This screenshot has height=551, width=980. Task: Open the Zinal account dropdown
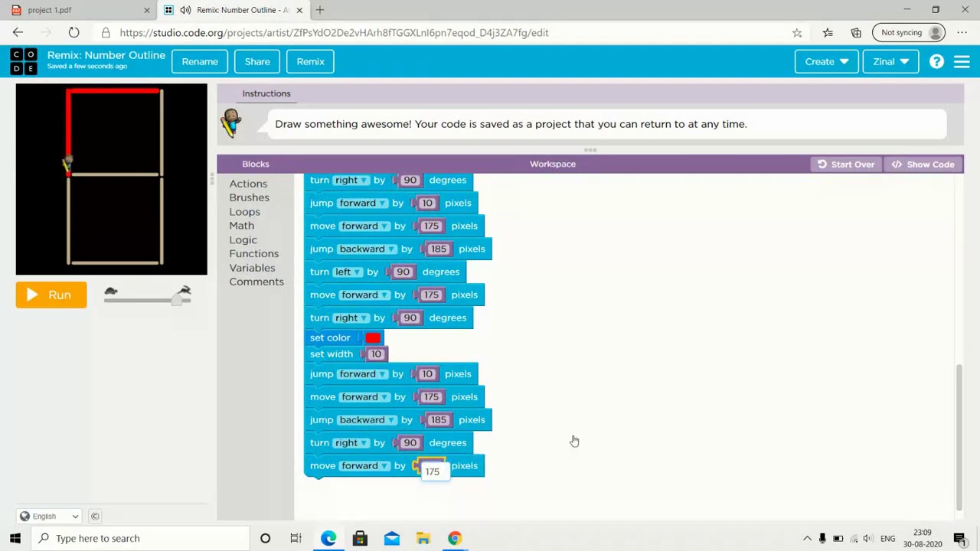point(890,61)
